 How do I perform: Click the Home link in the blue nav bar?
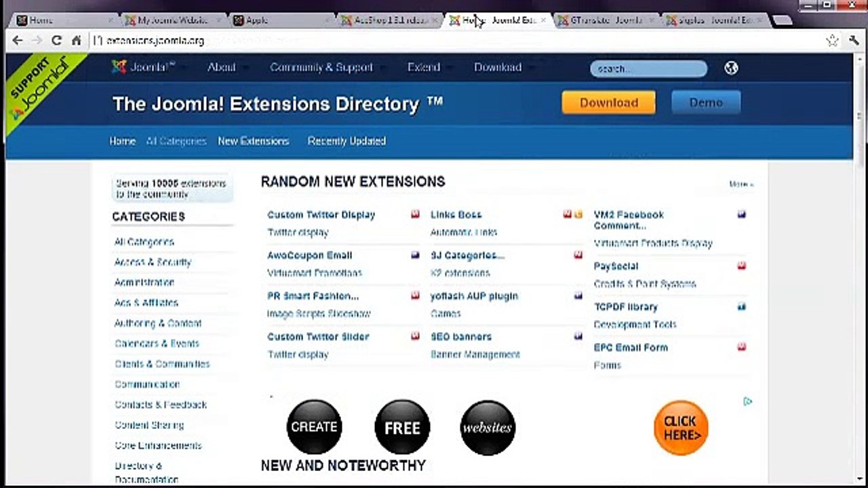(123, 141)
